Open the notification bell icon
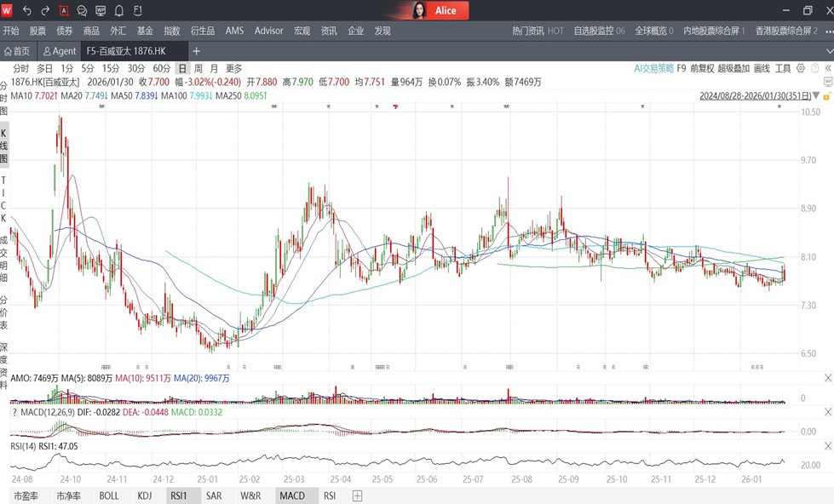 pyautogui.click(x=119, y=10)
